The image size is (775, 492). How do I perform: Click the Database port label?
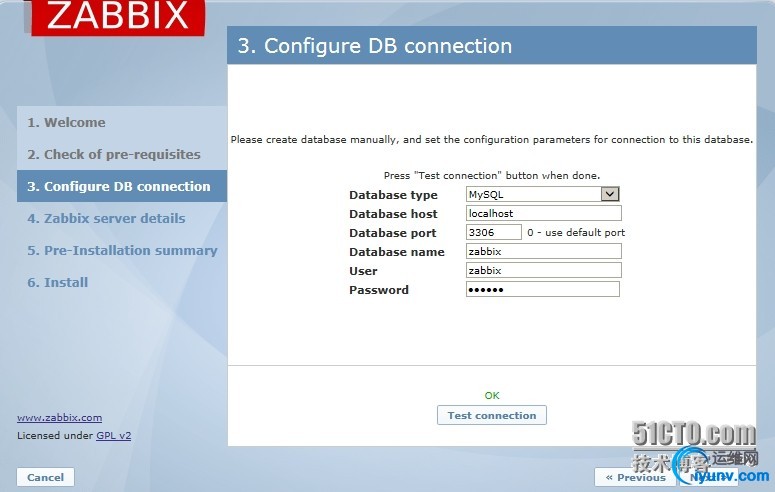pyautogui.click(x=392, y=233)
